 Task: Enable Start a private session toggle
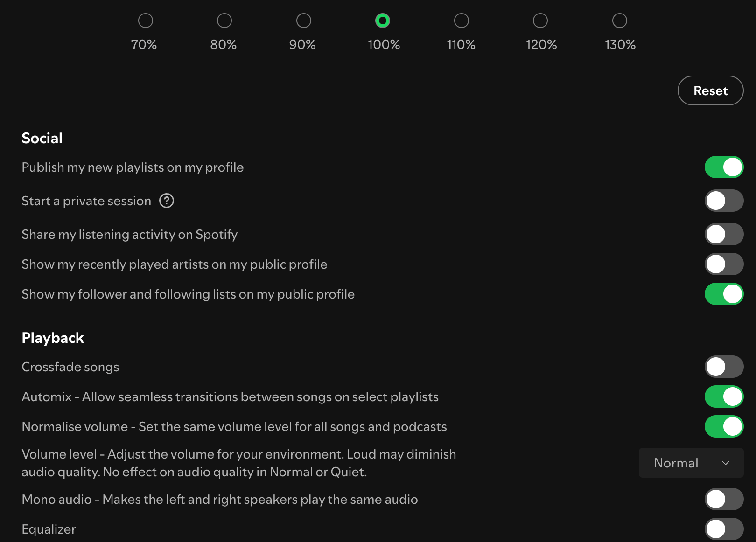click(x=724, y=201)
